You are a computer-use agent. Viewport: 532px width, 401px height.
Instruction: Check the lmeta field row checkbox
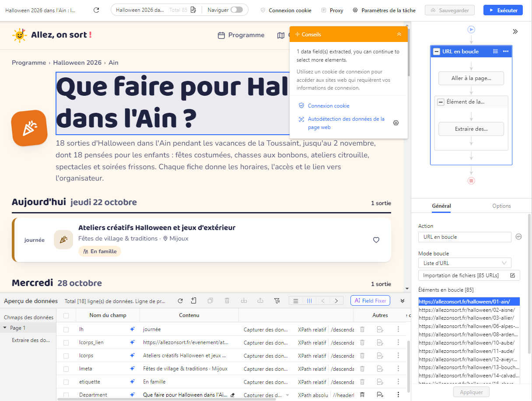coord(66,369)
